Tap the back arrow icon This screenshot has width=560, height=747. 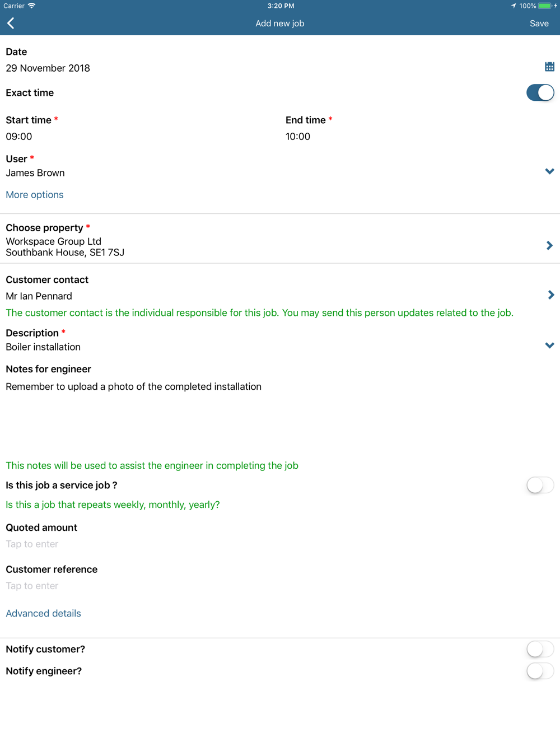click(x=11, y=24)
